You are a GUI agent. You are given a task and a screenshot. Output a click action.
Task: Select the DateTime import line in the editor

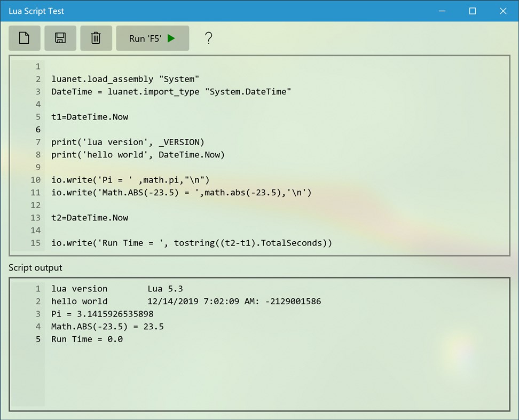click(170, 91)
